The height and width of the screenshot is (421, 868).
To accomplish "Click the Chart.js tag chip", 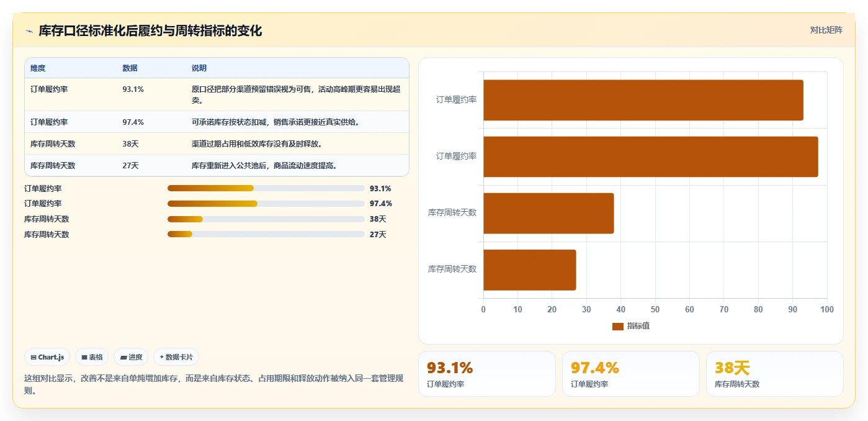I will 48,357.
